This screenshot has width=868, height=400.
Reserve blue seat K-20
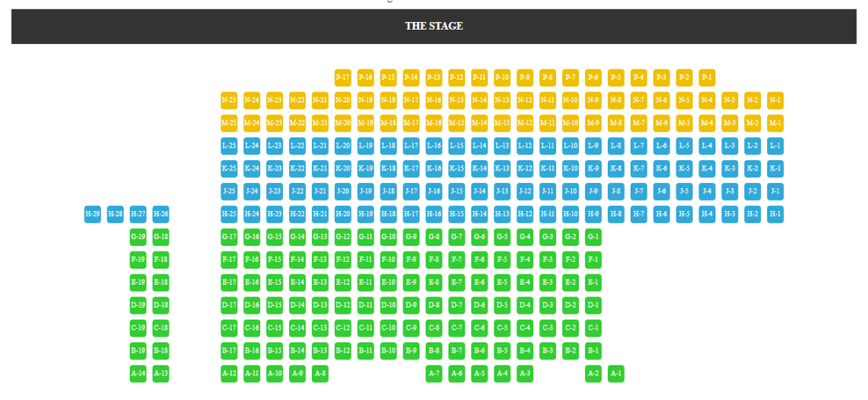pos(342,168)
